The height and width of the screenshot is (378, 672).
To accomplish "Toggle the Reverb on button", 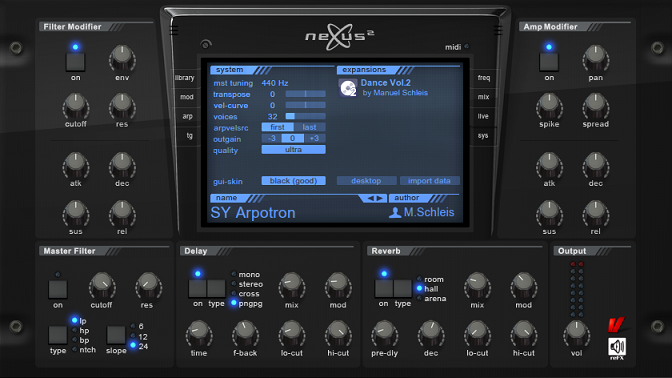I will (384, 288).
